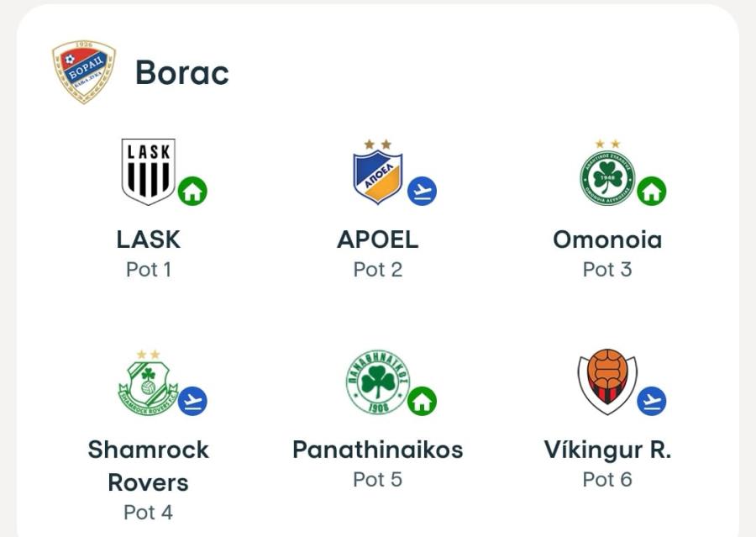The height and width of the screenshot is (537, 756).
Task: Tap the home badge next to Omonoia
Action: (x=651, y=191)
